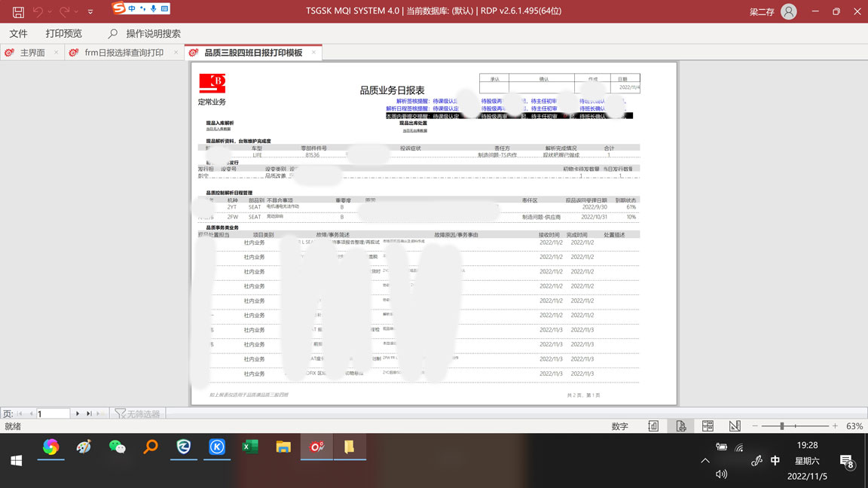Go to the previous report page
This screenshot has height=488, width=868.
click(31, 413)
